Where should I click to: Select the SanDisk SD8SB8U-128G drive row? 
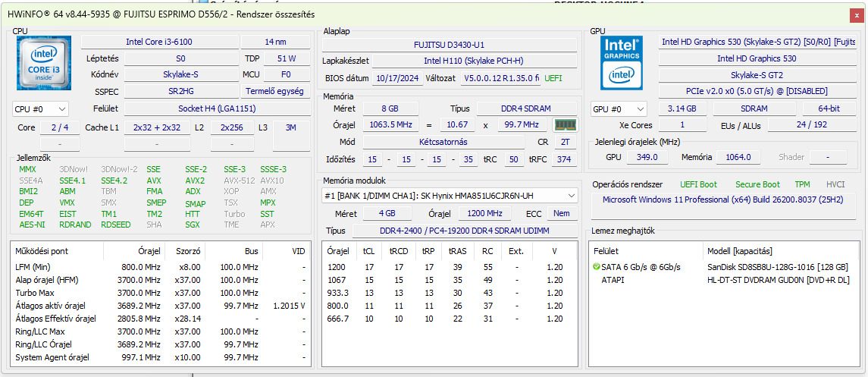point(724,267)
